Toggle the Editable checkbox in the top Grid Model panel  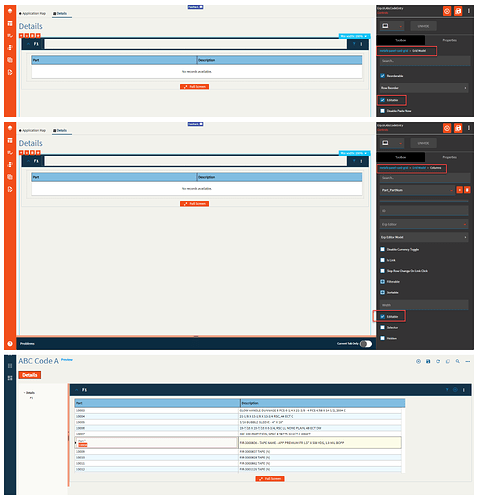[x=383, y=100]
